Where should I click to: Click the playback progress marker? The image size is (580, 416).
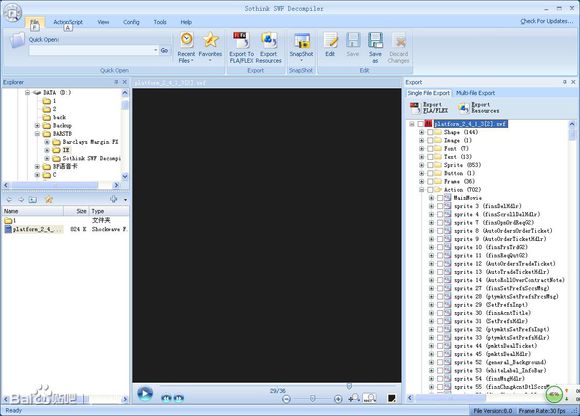[x=349, y=386]
